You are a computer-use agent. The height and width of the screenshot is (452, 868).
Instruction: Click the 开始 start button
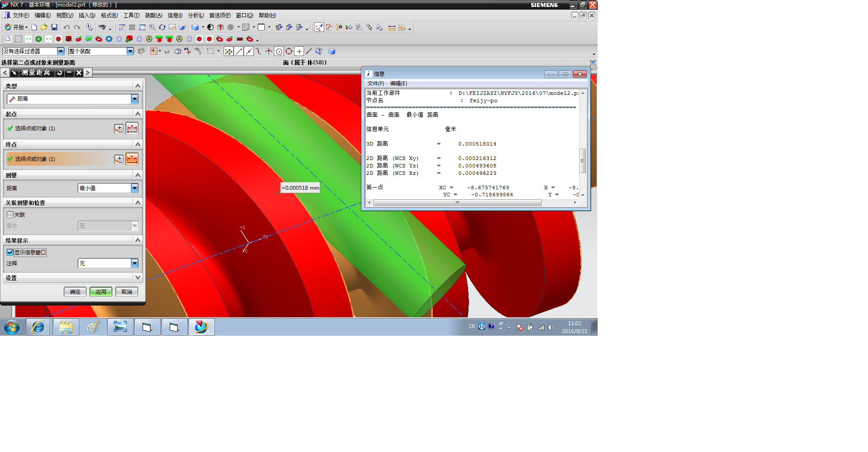(x=16, y=27)
